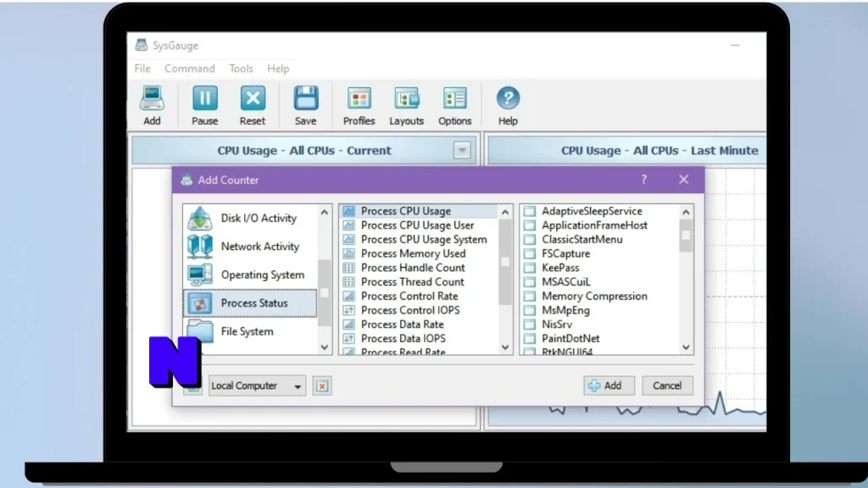Open the Tools menu

pyautogui.click(x=241, y=68)
